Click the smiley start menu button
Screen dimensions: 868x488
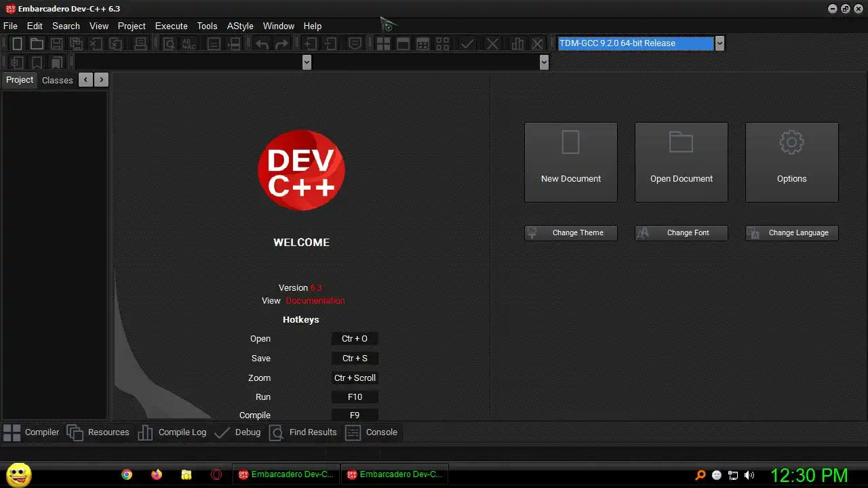click(x=19, y=474)
